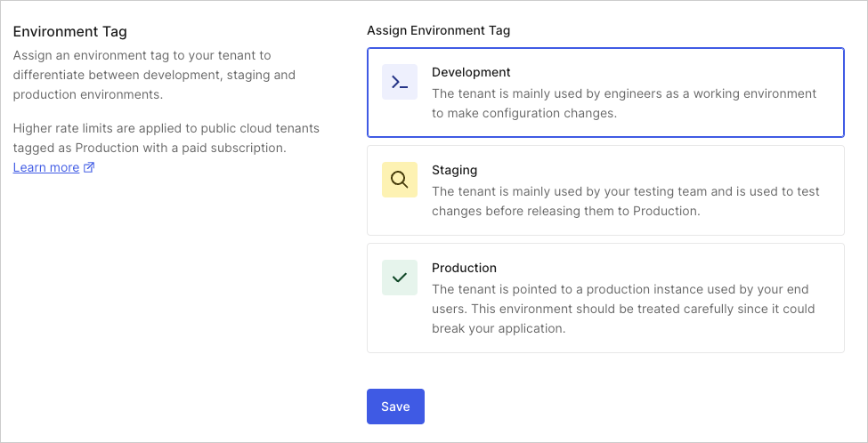
Task: Click the Development description about engineers
Action: 624,103
